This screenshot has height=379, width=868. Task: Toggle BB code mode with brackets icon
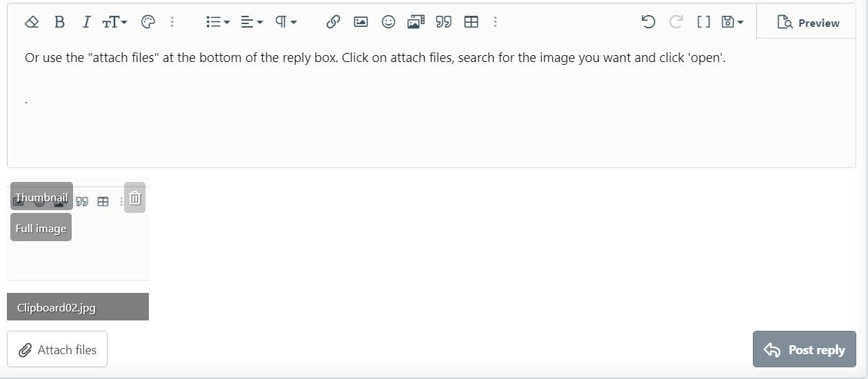tap(703, 22)
